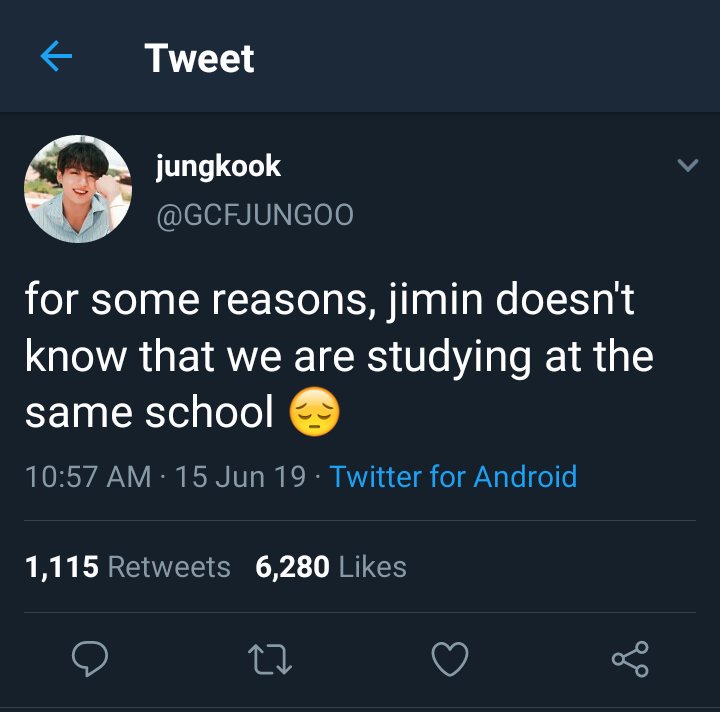This screenshot has height=712, width=720.
Task: Click the 10:57 AM timestamp
Action: [x=88, y=476]
